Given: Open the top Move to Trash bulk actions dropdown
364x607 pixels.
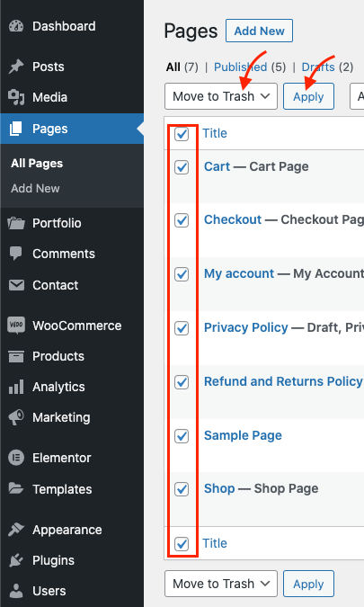Looking at the screenshot, I should point(221,96).
